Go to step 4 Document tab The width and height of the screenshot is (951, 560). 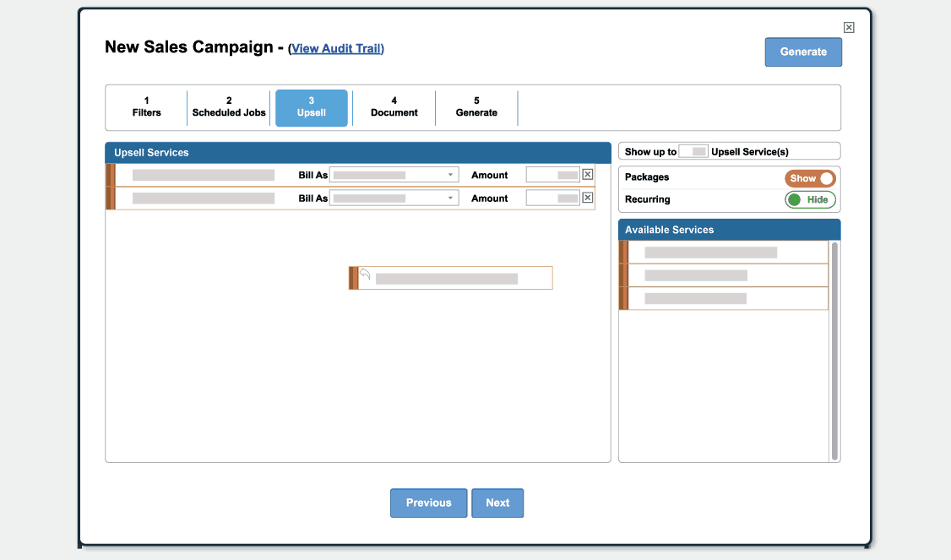tap(394, 107)
